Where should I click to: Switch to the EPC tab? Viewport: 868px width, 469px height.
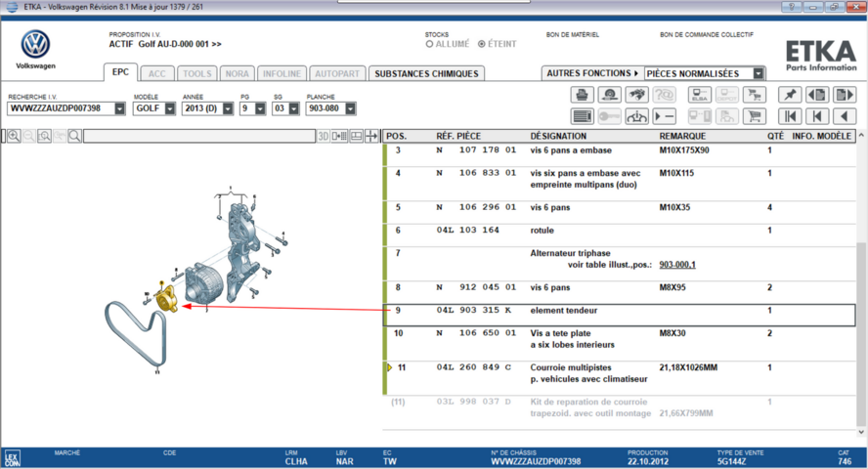[120, 72]
